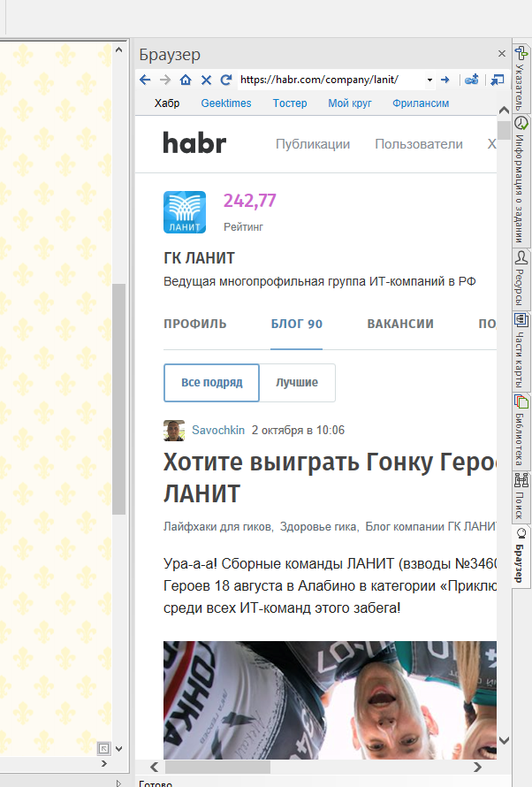Click the map area vertical scrollbar thumb
The image size is (532, 787).
118,399
